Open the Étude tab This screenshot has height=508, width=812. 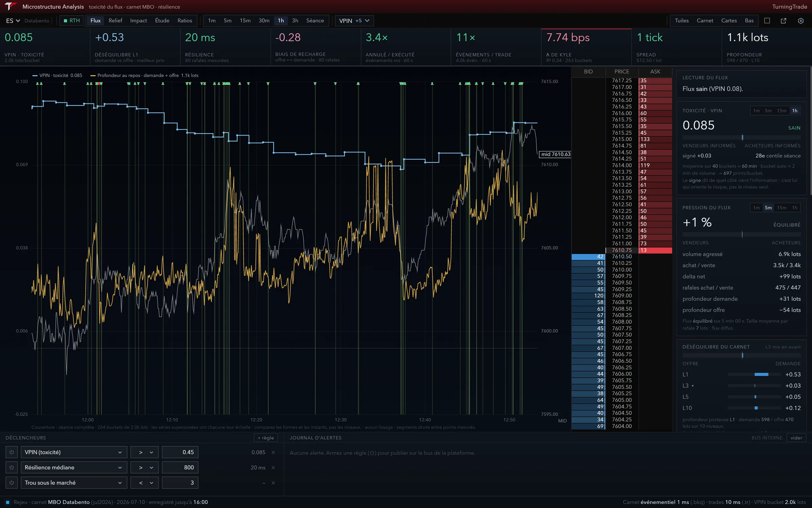point(162,21)
